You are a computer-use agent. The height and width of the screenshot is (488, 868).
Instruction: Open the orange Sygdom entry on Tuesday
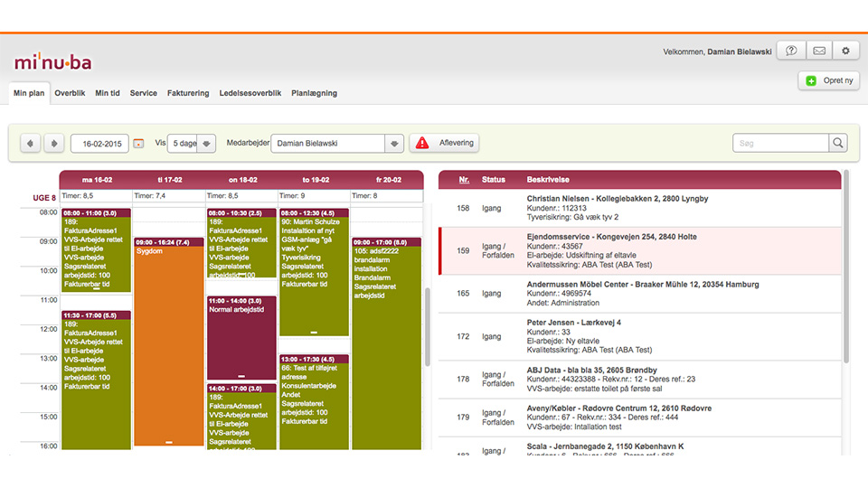169,342
